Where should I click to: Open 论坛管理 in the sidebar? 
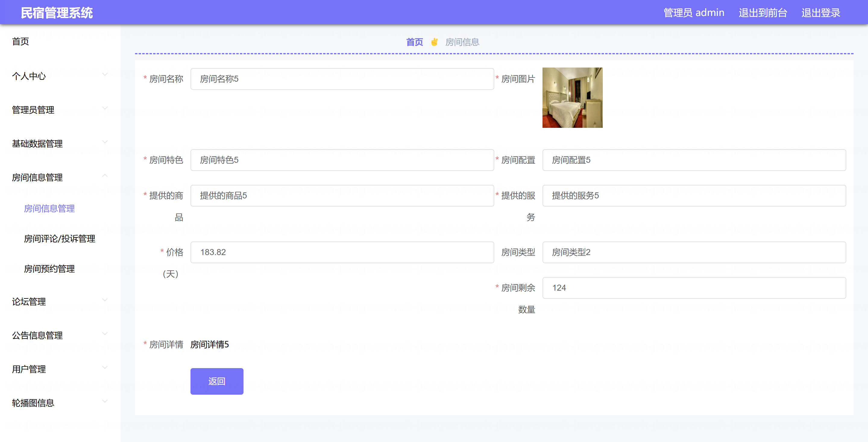pos(29,302)
